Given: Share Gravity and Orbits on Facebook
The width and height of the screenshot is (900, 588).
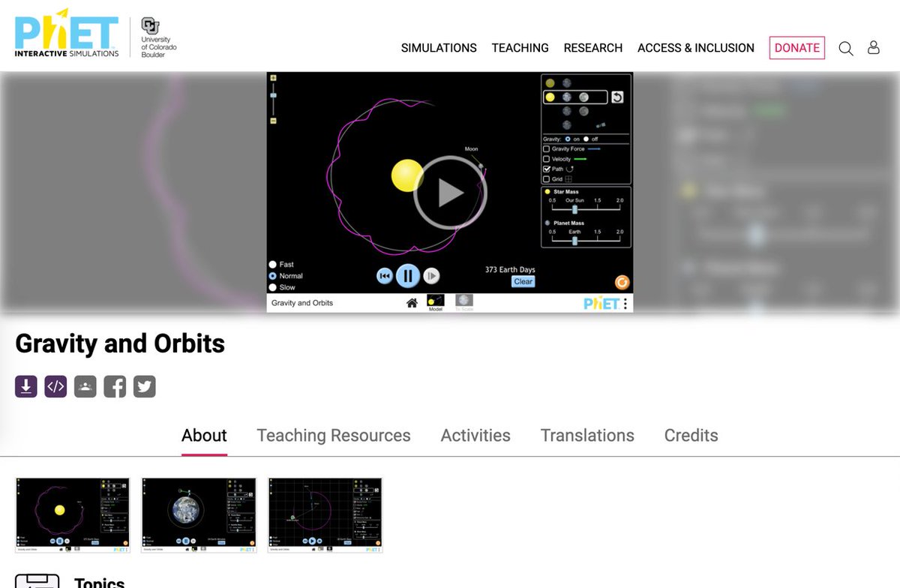Looking at the screenshot, I should pos(114,386).
